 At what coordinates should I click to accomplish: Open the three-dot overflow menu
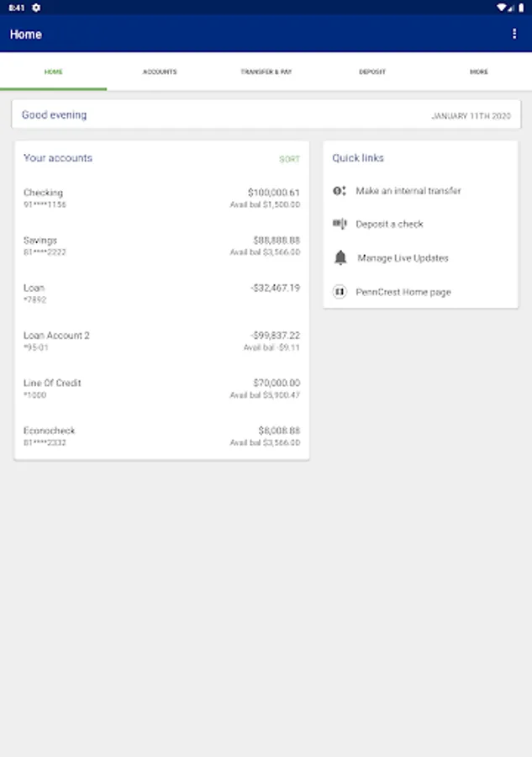[514, 34]
